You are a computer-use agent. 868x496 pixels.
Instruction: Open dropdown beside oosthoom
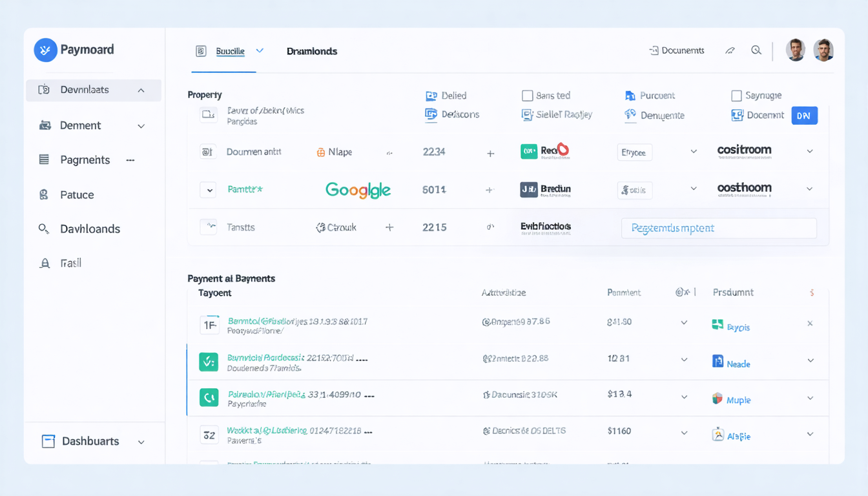point(809,189)
